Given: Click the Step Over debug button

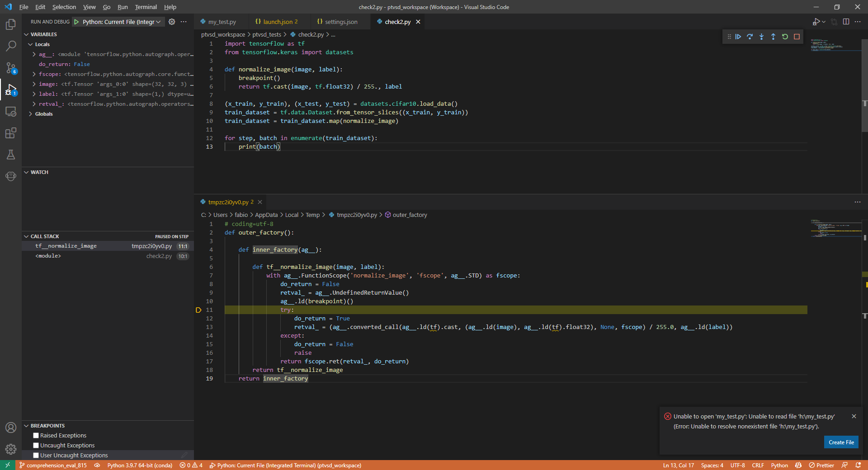Looking at the screenshot, I should [x=750, y=37].
